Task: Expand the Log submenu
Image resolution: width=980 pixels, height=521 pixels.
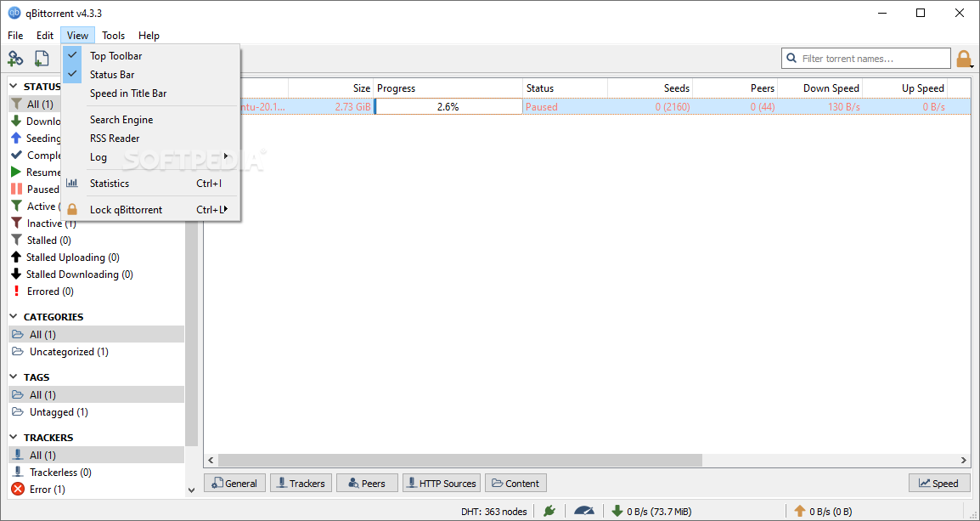Action: [150, 157]
